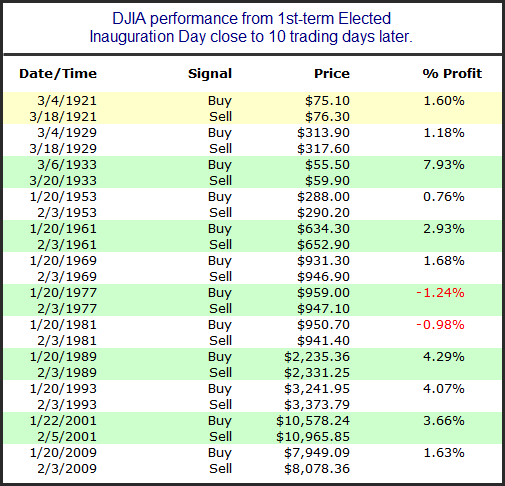The width and height of the screenshot is (505, 486).
Task: Click the 1.63% profit for 2009
Action: pos(444,452)
